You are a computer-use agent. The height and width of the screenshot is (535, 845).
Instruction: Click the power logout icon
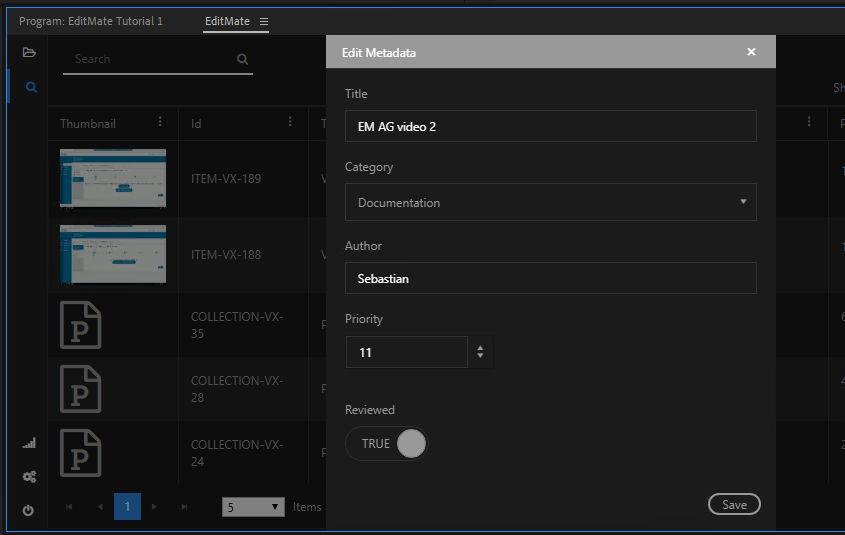pos(28,510)
